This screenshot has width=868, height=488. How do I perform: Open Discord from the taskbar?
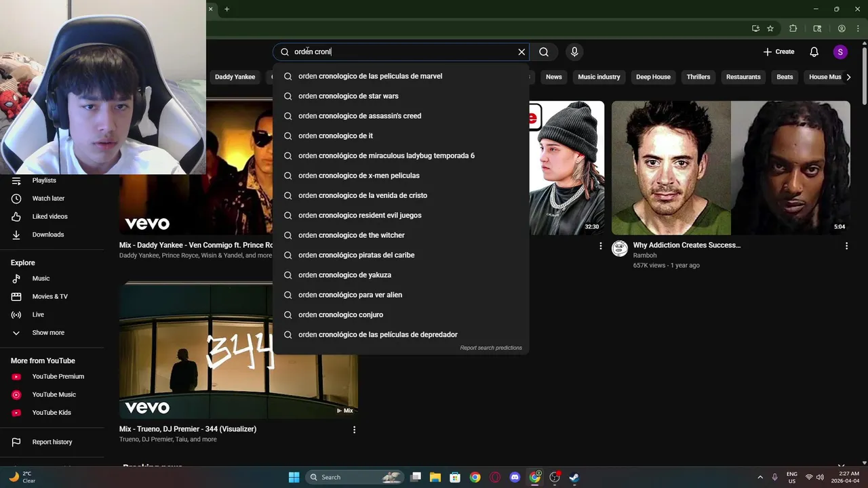click(x=515, y=477)
